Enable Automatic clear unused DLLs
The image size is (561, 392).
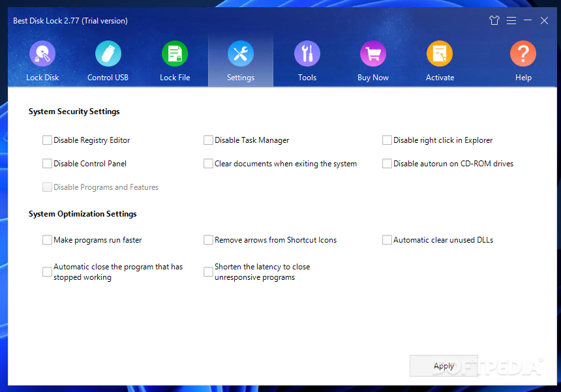[387, 239]
